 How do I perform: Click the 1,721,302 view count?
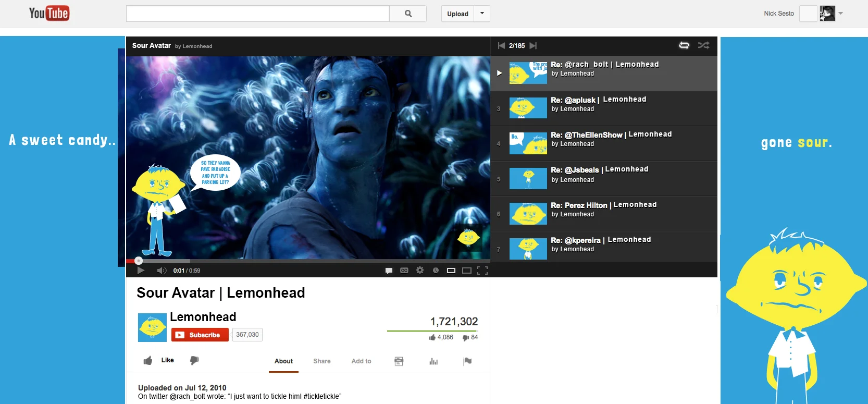[454, 322]
